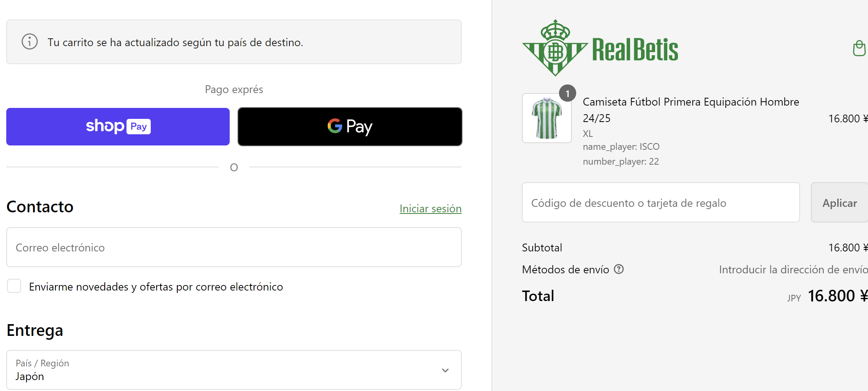868x391 pixels.
Task: Click the Contacto heading
Action: pos(40,206)
